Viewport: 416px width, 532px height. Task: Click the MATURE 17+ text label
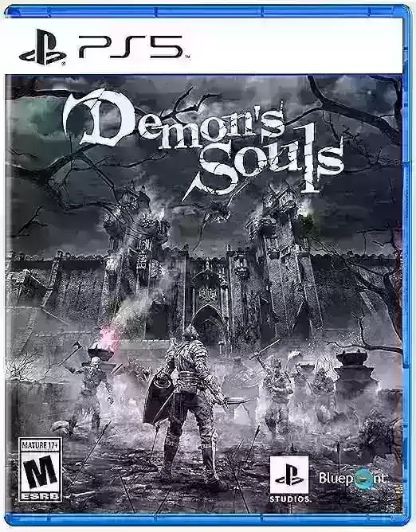(41, 444)
